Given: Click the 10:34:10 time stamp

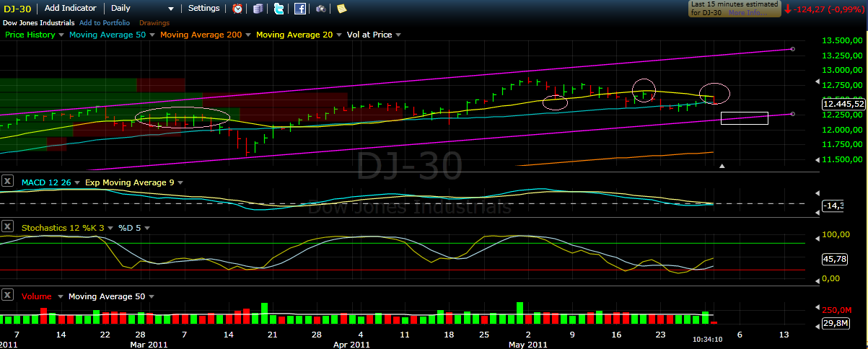Looking at the screenshot, I should pos(707,338).
